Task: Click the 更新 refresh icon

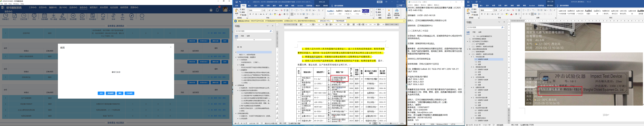Action: [x=103, y=16]
